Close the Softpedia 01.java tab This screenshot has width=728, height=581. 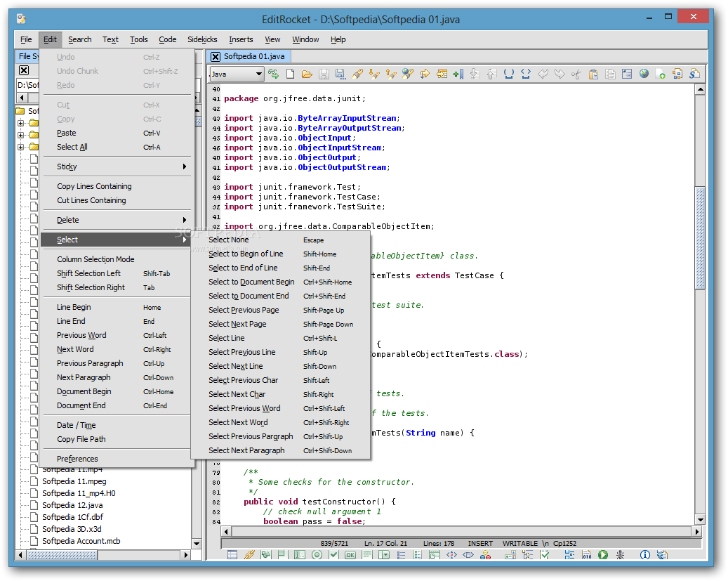(x=215, y=57)
